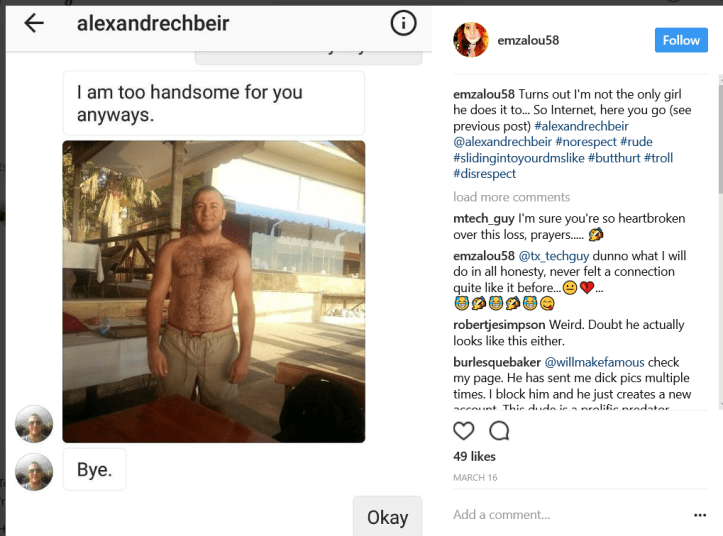Viewport: 723px width, 536px height.
Task: Like the post with heart icon
Action: pyautogui.click(x=464, y=431)
